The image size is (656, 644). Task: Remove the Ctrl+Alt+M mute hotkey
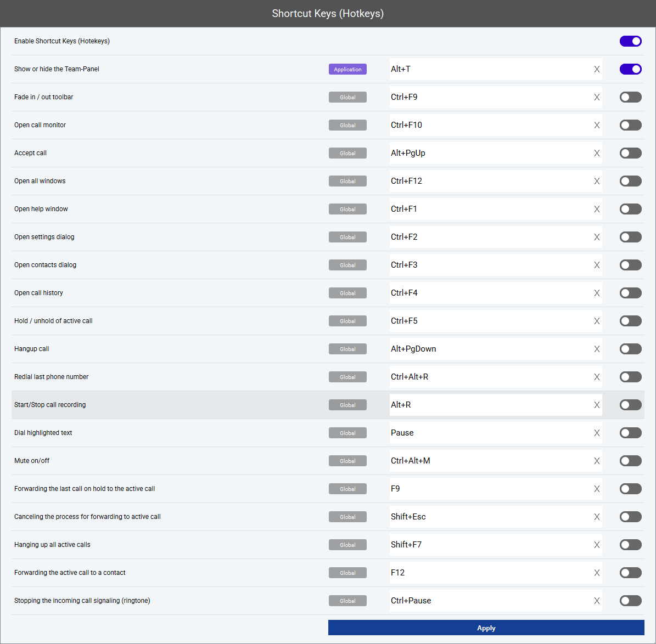click(x=597, y=461)
